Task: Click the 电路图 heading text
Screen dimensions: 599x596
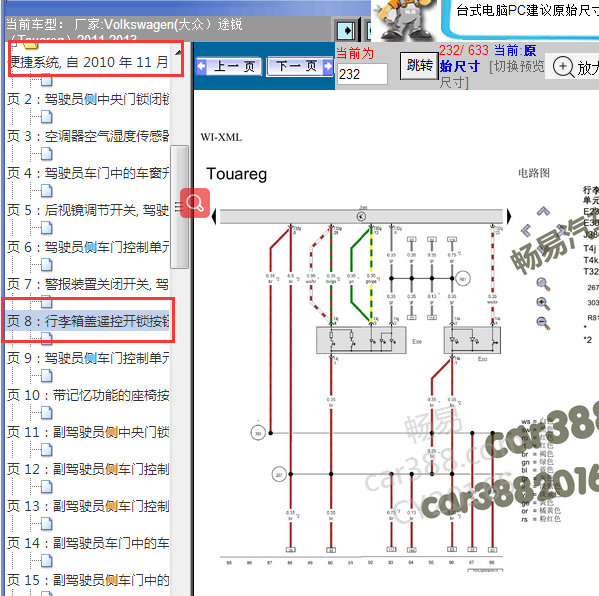Action: [534, 173]
